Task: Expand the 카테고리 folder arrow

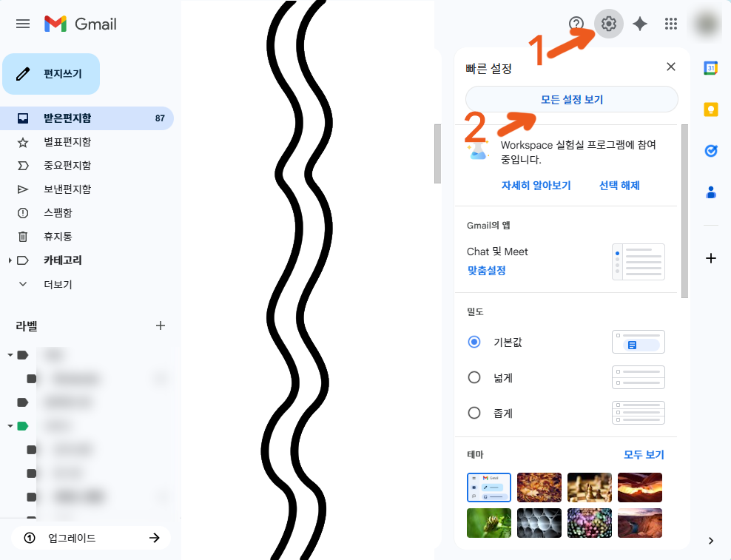Action: coord(10,260)
